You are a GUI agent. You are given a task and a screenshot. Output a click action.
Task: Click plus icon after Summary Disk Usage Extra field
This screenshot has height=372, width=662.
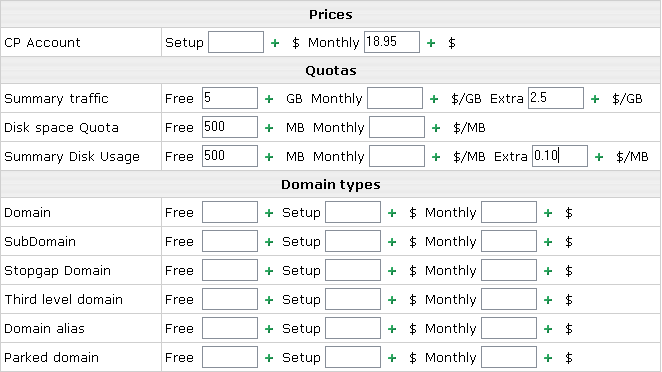599,157
